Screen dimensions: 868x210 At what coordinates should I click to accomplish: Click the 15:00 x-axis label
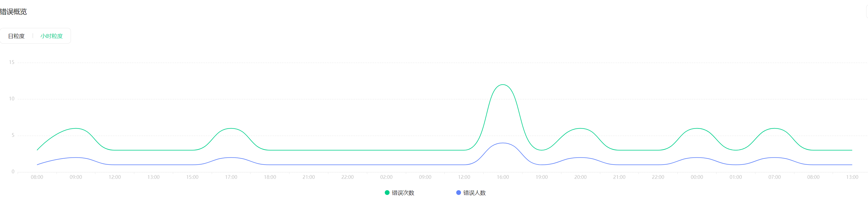click(192, 177)
